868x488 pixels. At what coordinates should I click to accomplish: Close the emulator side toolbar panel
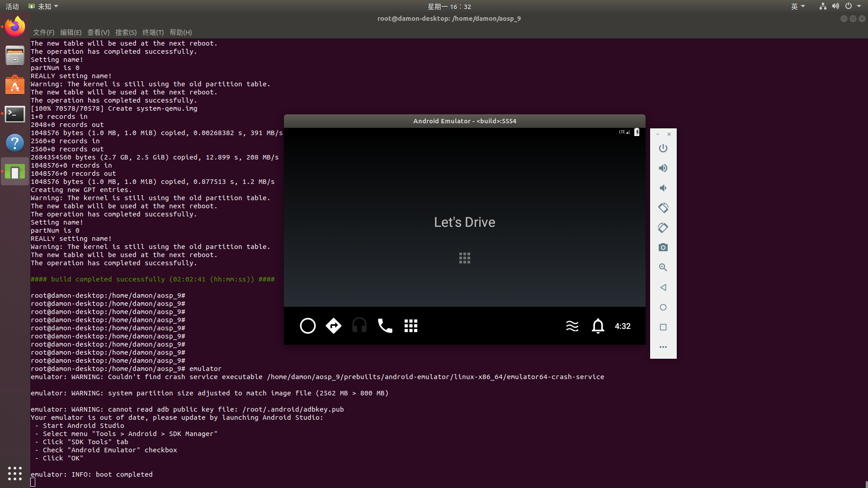pyautogui.click(x=669, y=134)
